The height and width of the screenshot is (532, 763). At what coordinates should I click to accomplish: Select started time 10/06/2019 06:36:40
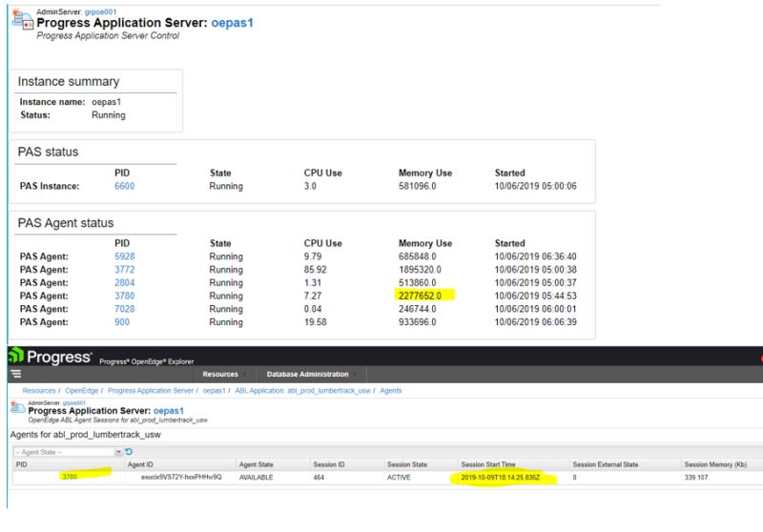click(535, 256)
